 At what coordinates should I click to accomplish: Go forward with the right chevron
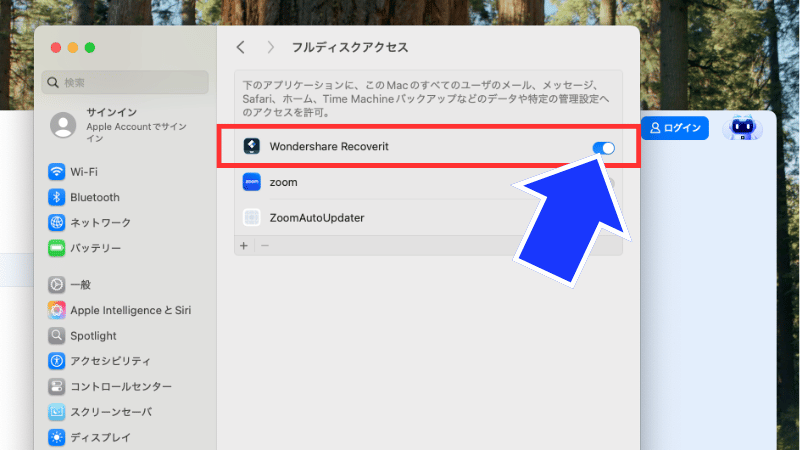pos(270,47)
